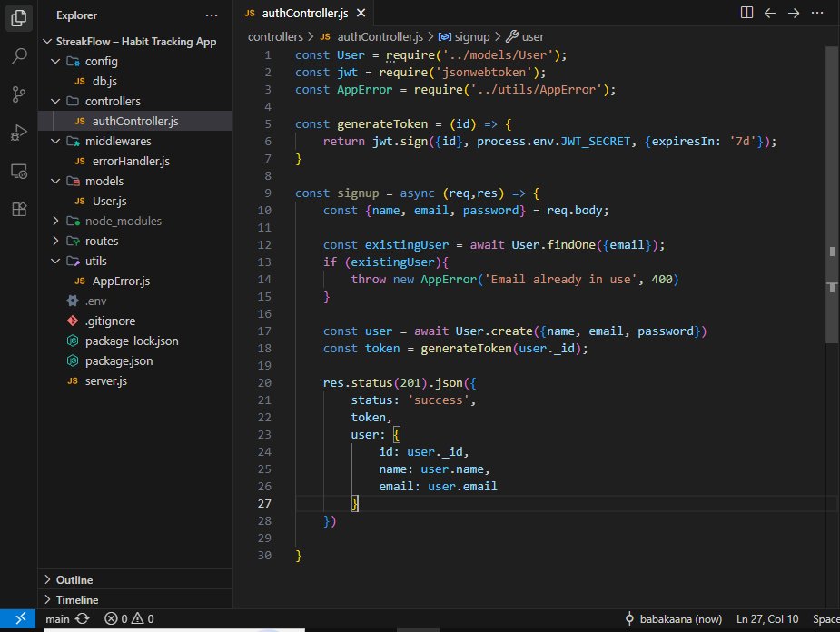Click signup in the breadcrumb

coord(472,36)
